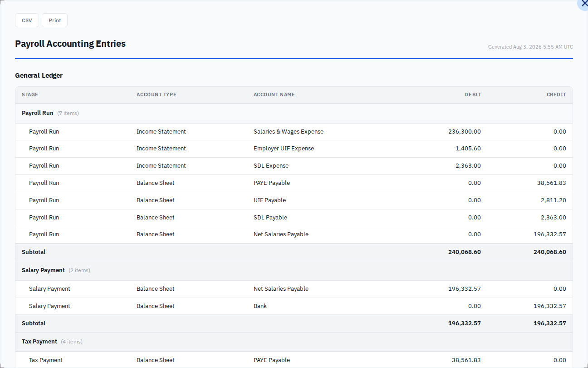The image size is (588, 368).
Task: Click Salary Payment subtotal debit 196,332.57
Action: point(465,323)
